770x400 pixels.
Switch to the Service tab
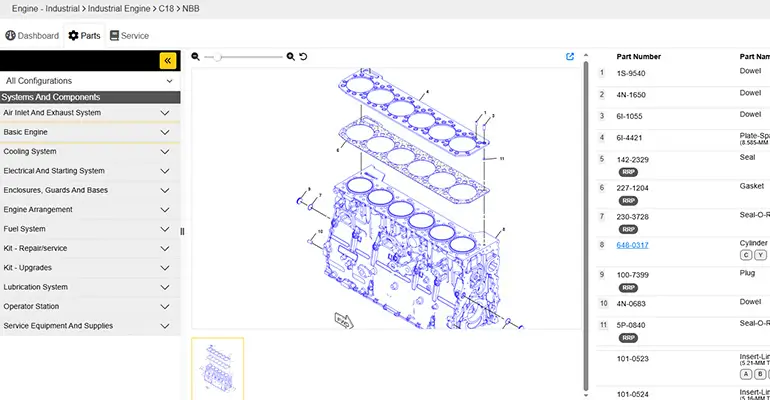[x=129, y=36]
